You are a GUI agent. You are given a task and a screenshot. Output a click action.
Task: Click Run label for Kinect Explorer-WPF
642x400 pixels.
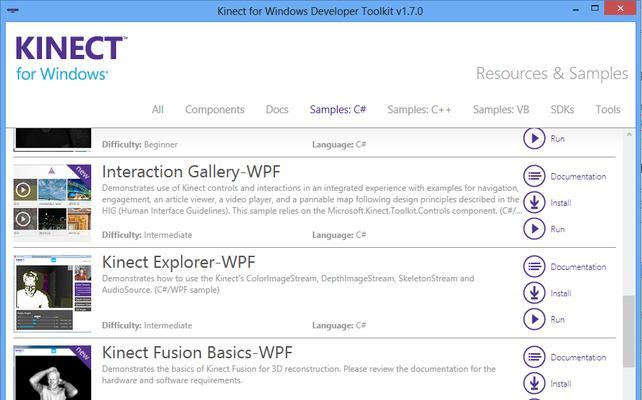[557, 319]
